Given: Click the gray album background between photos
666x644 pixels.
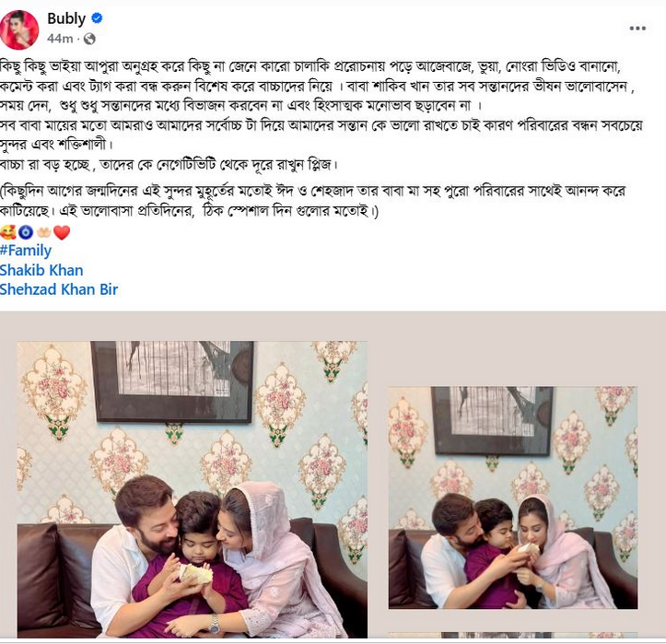Looking at the screenshot, I should 378,488.
